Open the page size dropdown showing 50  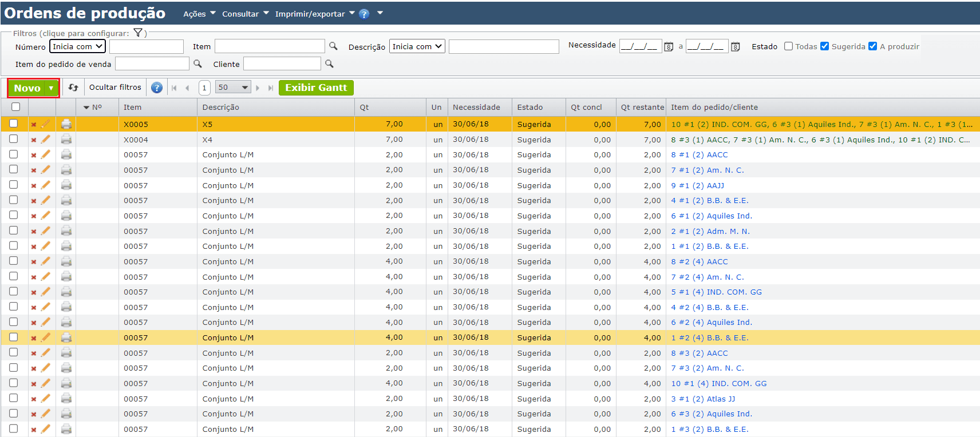[233, 88]
